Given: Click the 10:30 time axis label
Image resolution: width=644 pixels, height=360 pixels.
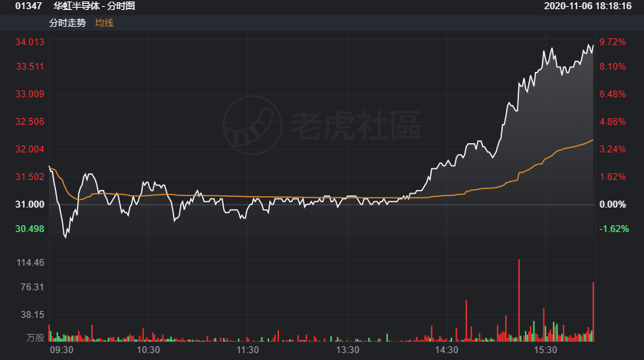Looking at the screenshot, I should (148, 350).
